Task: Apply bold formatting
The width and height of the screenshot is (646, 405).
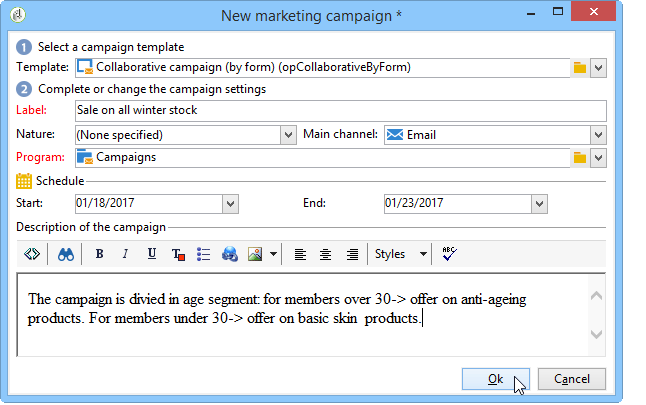Action: pos(99,254)
